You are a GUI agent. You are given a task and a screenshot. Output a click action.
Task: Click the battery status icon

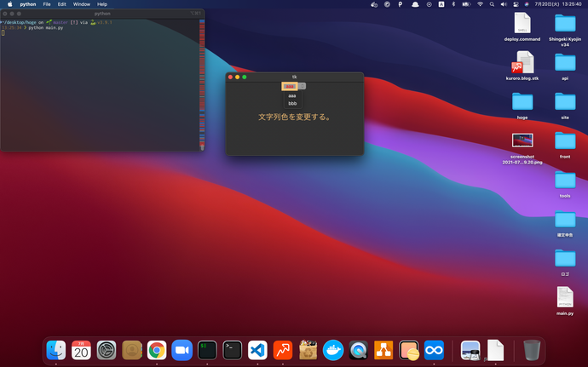pyautogui.click(x=466, y=4)
